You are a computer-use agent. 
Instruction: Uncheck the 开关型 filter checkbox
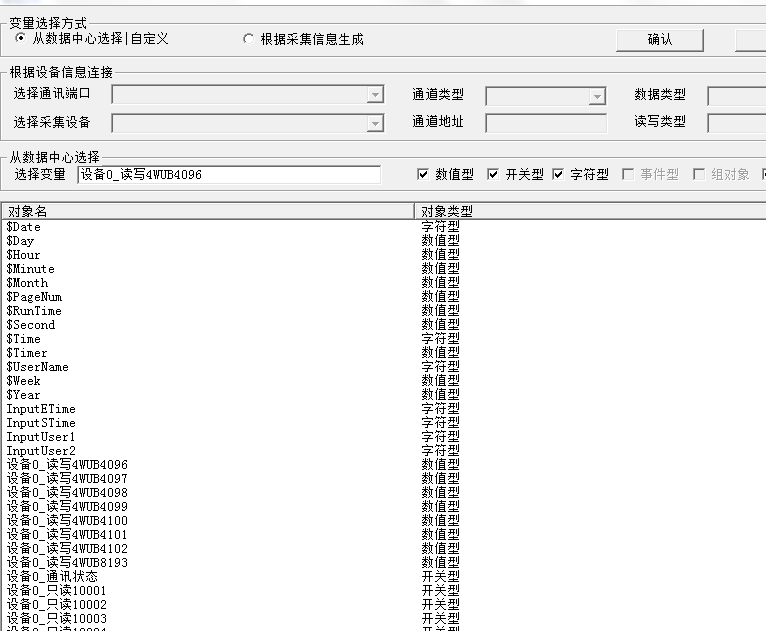click(x=493, y=174)
